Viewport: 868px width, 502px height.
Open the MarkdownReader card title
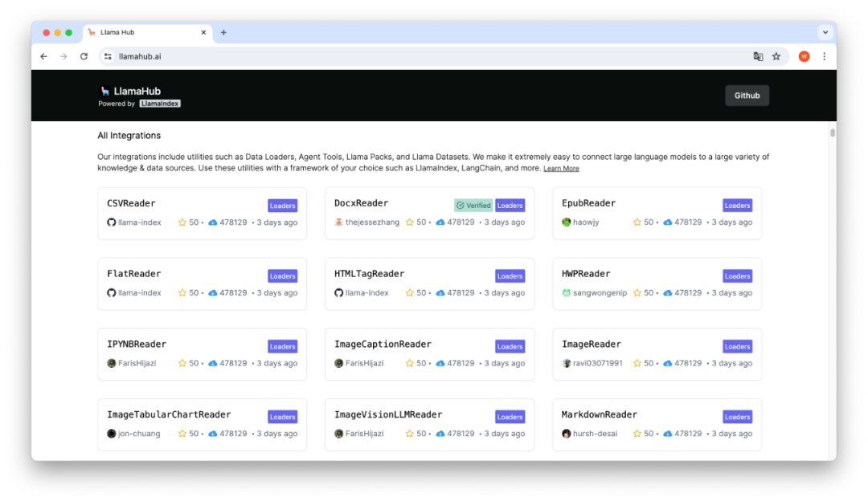pyautogui.click(x=599, y=414)
